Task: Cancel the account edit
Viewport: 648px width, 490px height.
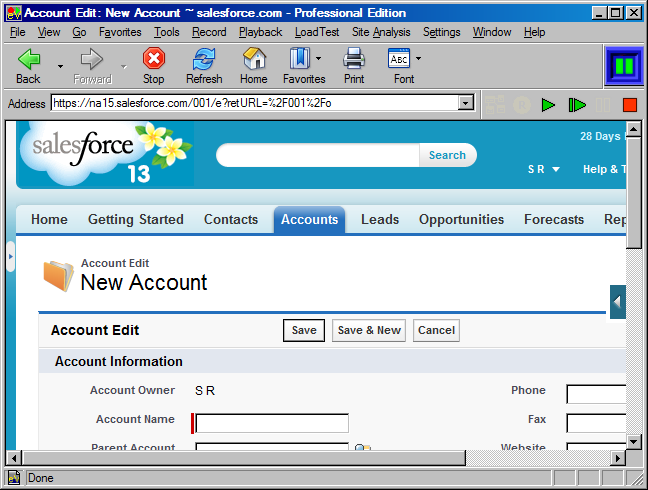Action: (436, 330)
